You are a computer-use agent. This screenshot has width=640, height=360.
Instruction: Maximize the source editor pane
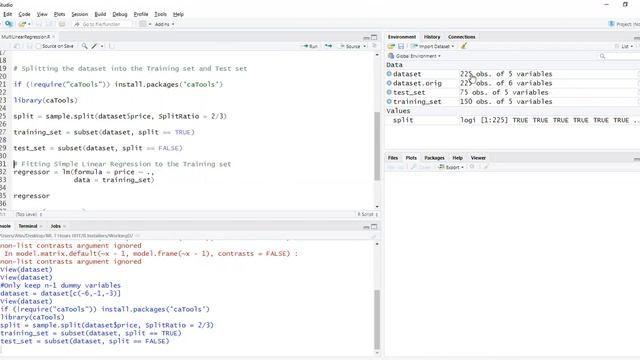[x=374, y=37]
